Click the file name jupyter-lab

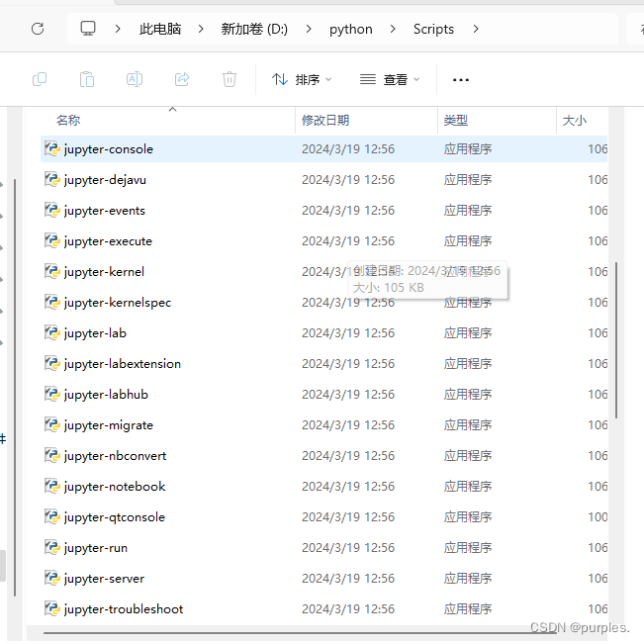[95, 333]
